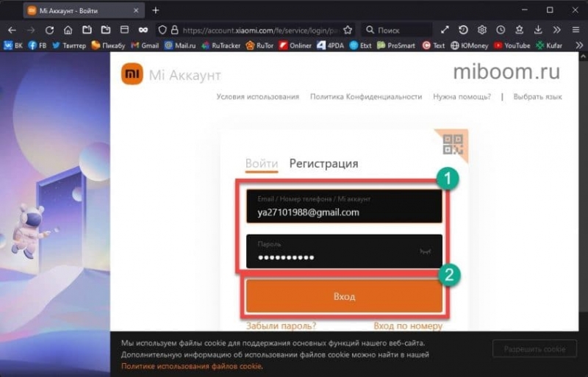
Task: Open Политике использования файлов cookie link
Action: click(191, 366)
